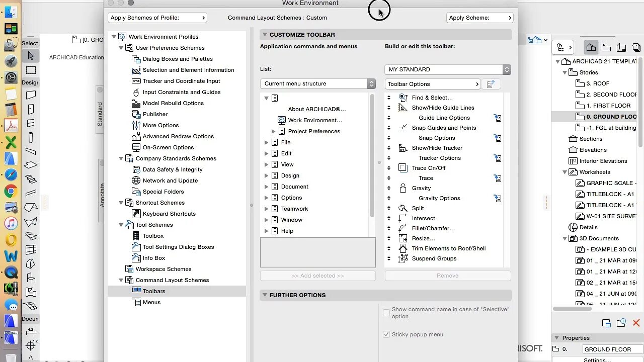Screen dimensions: 644x362
Task: Select Special Folders scheme
Action: click(163, 192)
